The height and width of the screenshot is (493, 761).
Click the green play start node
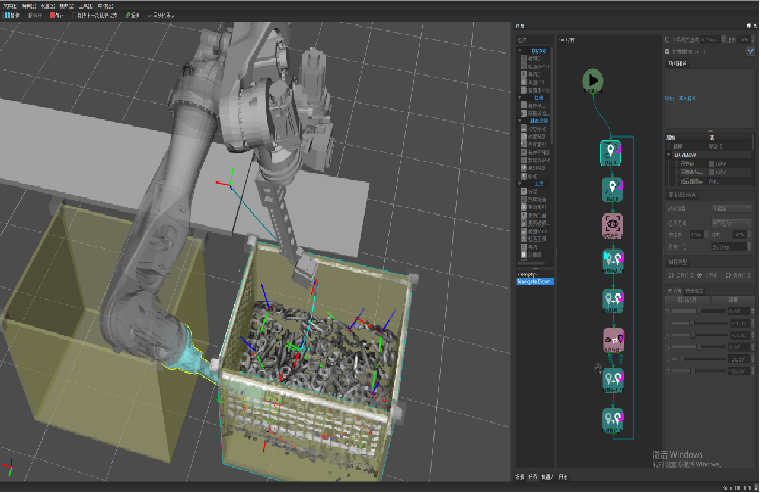tap(592, 79)
